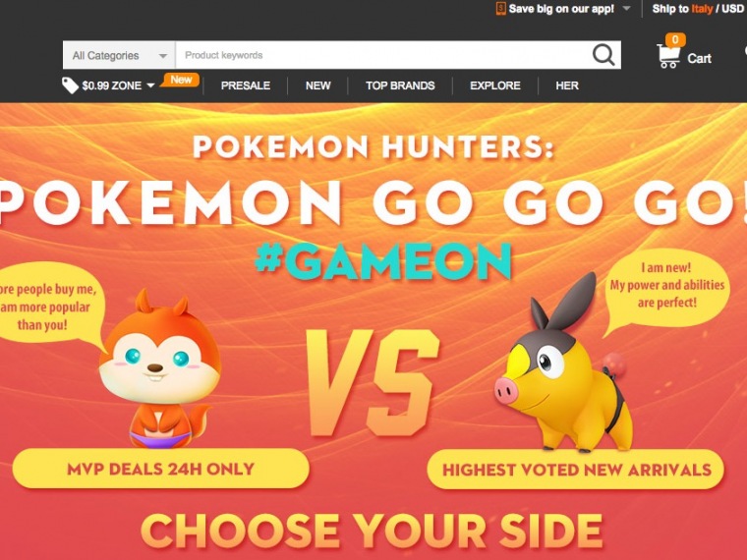Expand the All Categories dropdown
The width and height of the screenshot is (747, 560).
tap(119, 55)
